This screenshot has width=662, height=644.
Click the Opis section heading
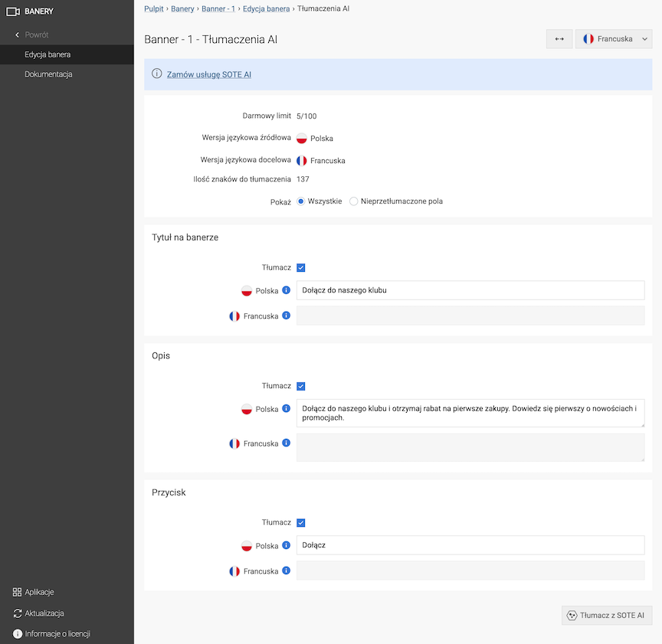161,355
